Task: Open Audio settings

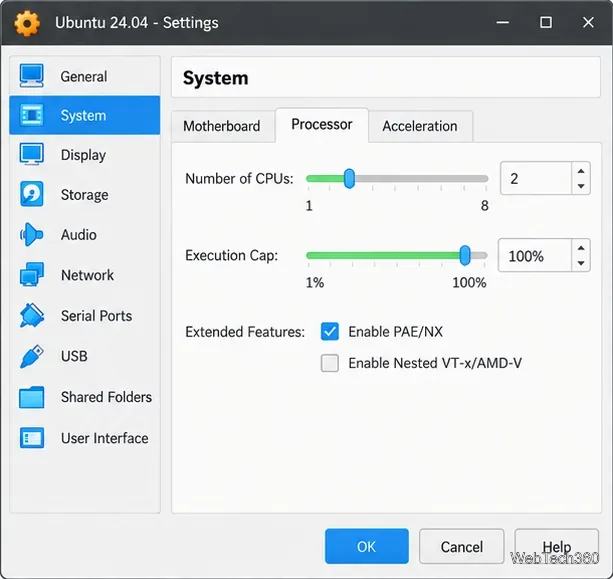Action: (x=85, y=235)
